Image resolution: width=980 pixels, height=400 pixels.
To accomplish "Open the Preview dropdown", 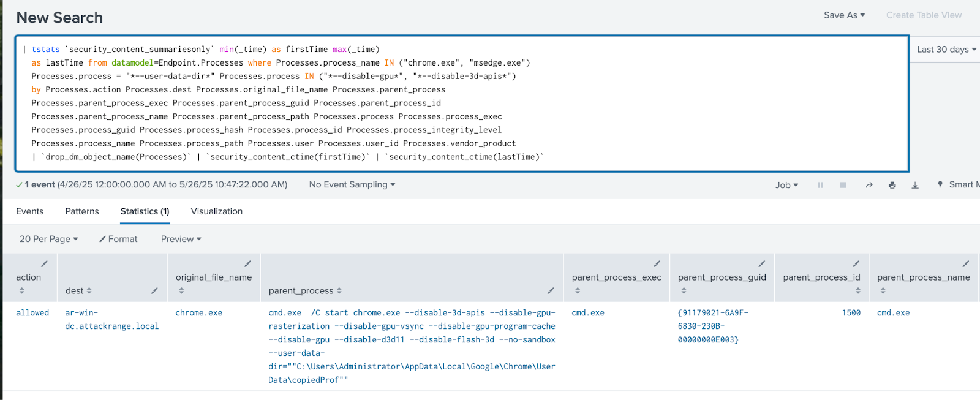I will pos(181,239).
